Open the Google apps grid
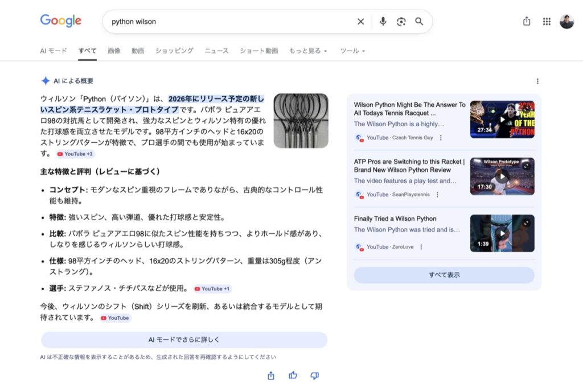Viewport: 583px width, 392px height. click(x=547, y=22)
